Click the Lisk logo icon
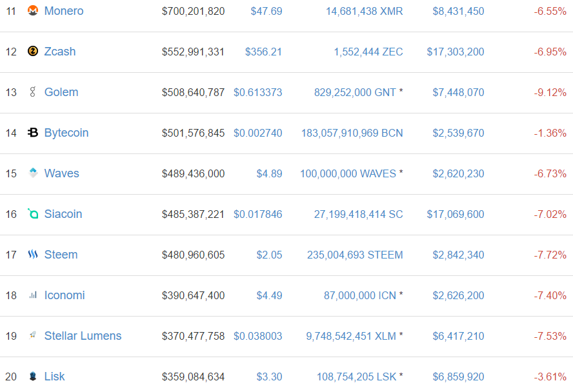This screenshot has height=392, width=573. click(33, 377)
